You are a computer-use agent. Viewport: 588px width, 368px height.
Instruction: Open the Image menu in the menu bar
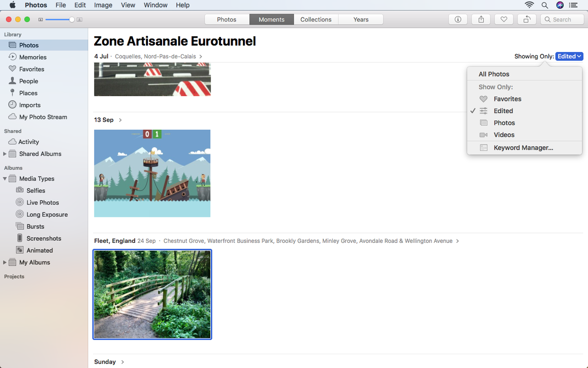pos(103,5)
